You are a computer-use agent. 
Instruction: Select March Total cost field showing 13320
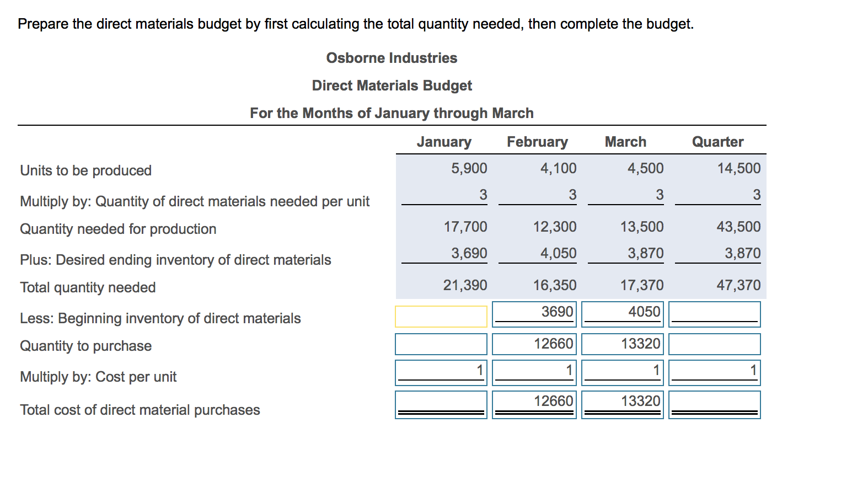click(x=623, y=405)
